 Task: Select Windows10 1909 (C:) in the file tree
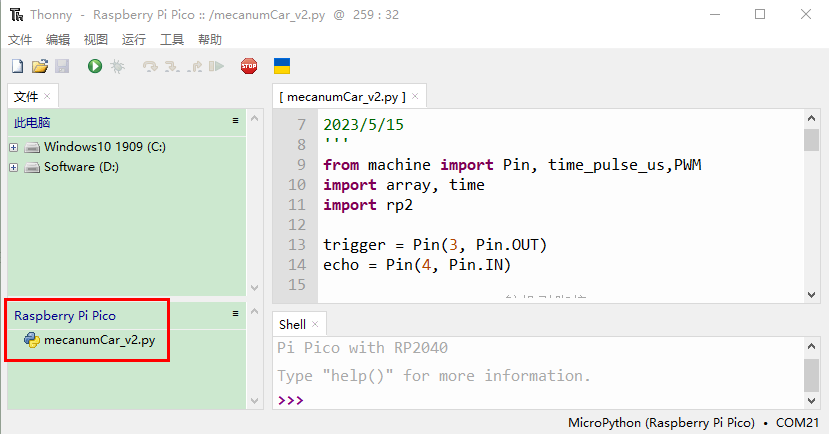pos(105,146)
